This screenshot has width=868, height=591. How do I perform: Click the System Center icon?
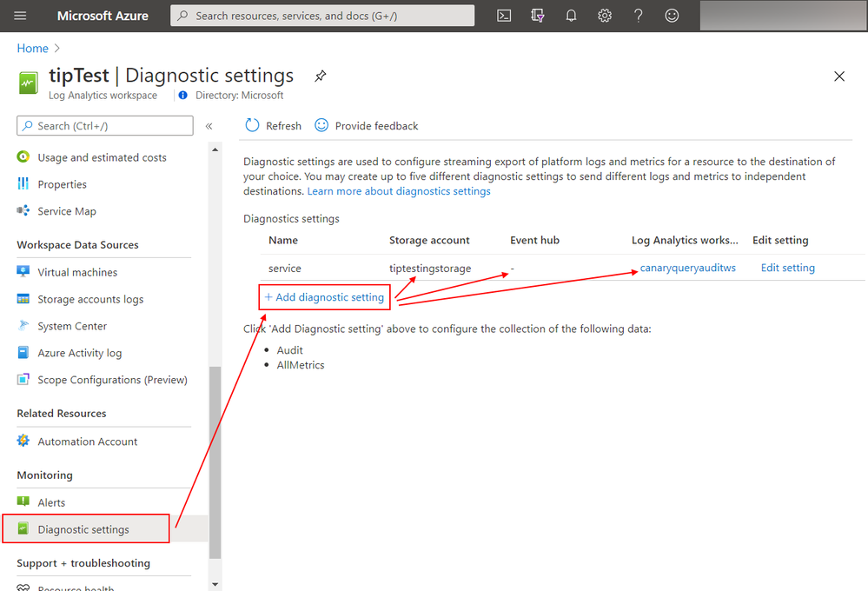coord(23,325)
